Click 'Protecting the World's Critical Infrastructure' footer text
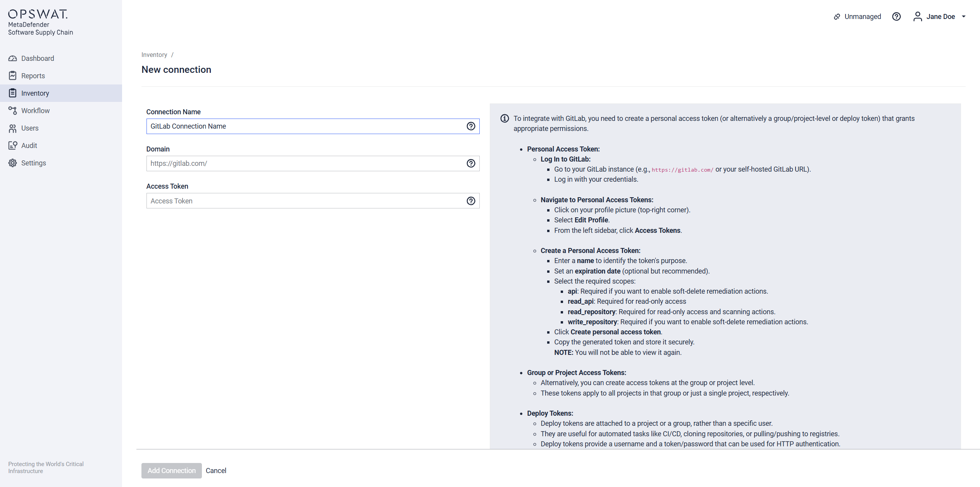This screenshot has width=980, height=487. (x=46, y=468)
